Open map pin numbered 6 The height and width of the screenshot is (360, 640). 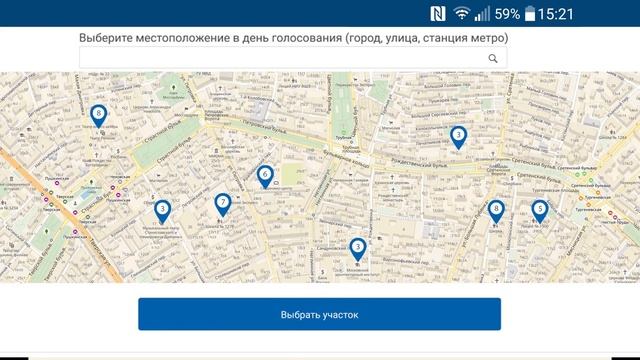click(x=265, y=177)
